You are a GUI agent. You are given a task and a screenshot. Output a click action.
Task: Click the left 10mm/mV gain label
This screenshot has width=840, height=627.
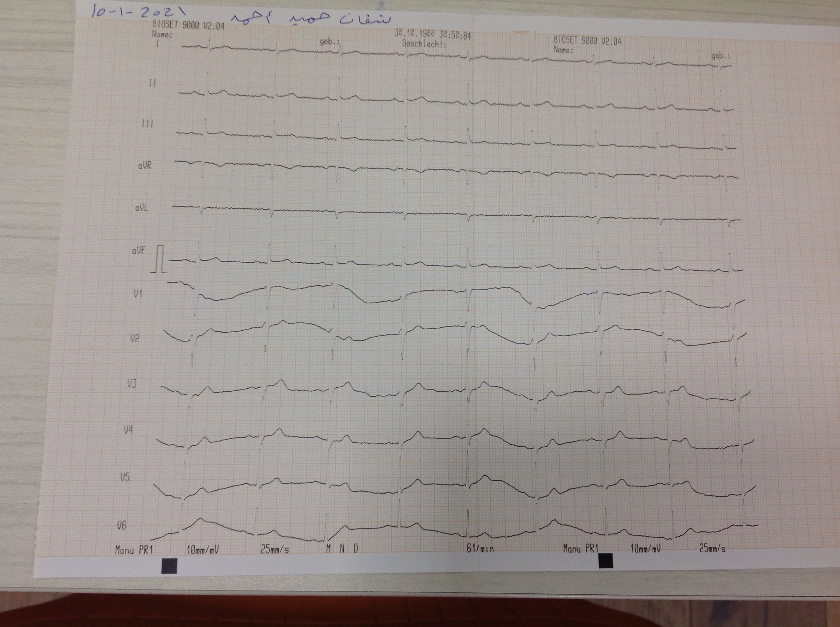(x=203, y=550)
